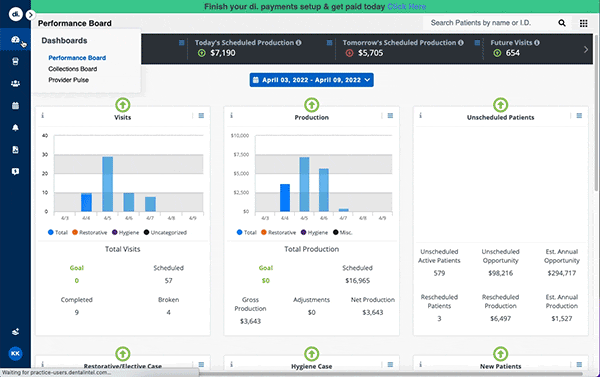Open the April 03 - April 09 date range dropdown

(311, 80)
